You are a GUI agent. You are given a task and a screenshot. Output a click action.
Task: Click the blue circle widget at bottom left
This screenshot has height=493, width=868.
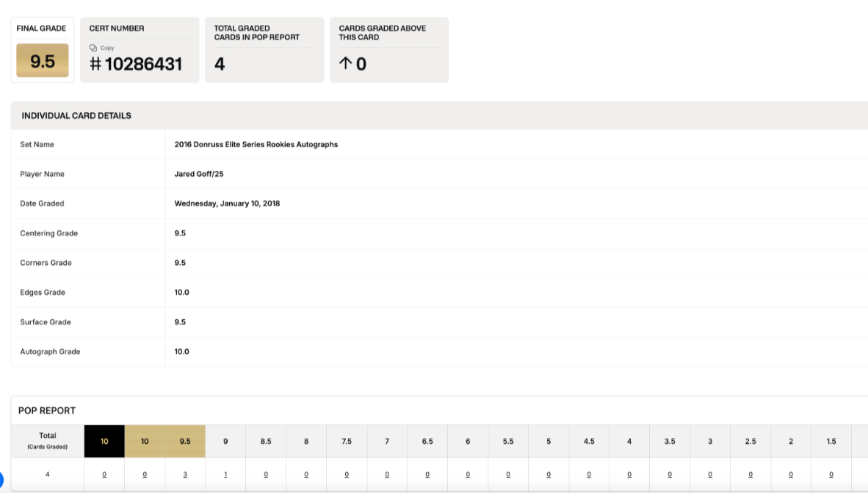click(1, 480)
